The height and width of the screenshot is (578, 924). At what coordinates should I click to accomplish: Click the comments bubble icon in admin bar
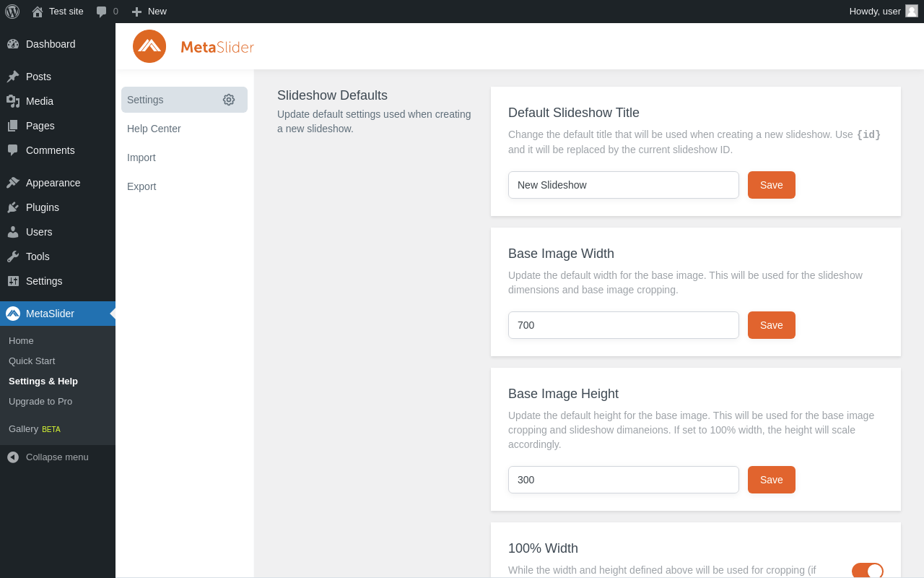102,12
